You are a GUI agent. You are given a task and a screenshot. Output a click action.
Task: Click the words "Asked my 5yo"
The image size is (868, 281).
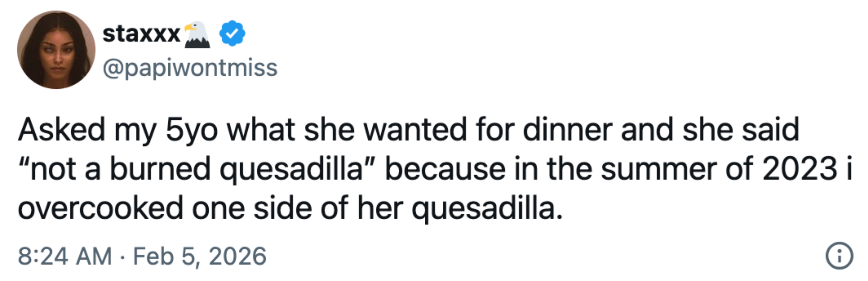(118, 130)
